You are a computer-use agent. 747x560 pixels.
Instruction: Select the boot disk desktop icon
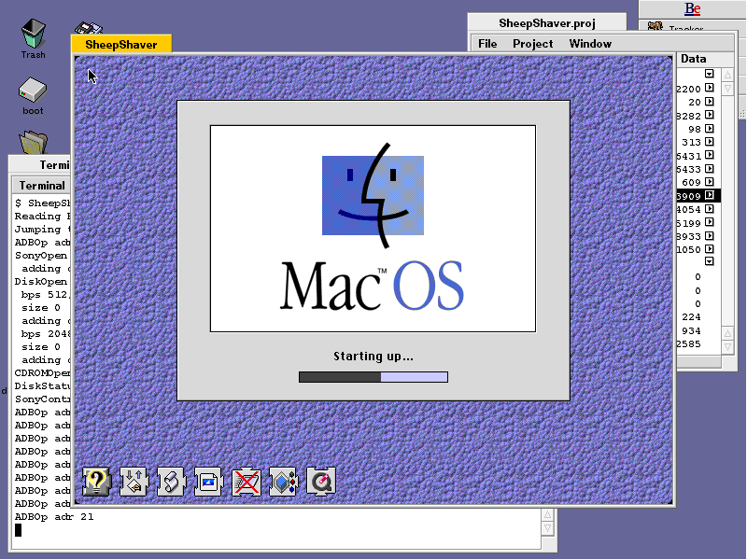33,93
